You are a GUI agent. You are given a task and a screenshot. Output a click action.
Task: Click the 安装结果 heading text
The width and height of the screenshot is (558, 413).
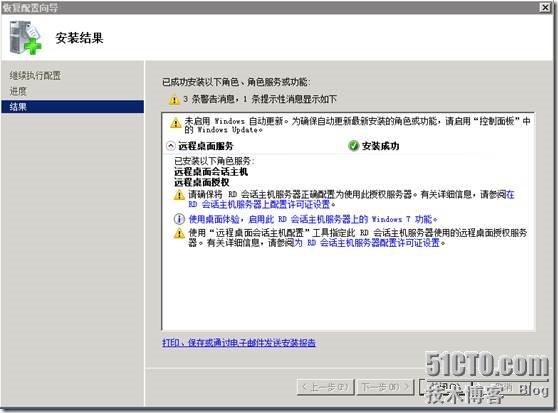point(79,38)
